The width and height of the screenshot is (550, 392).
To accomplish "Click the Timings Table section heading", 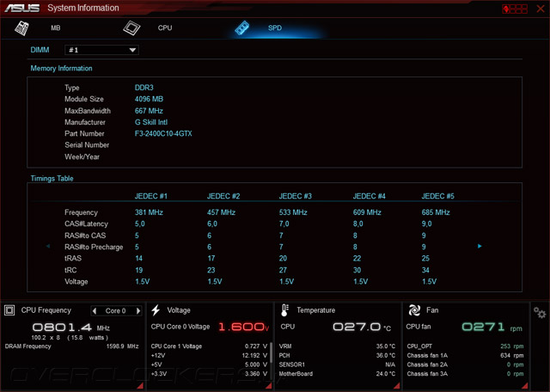I will 52,178.
